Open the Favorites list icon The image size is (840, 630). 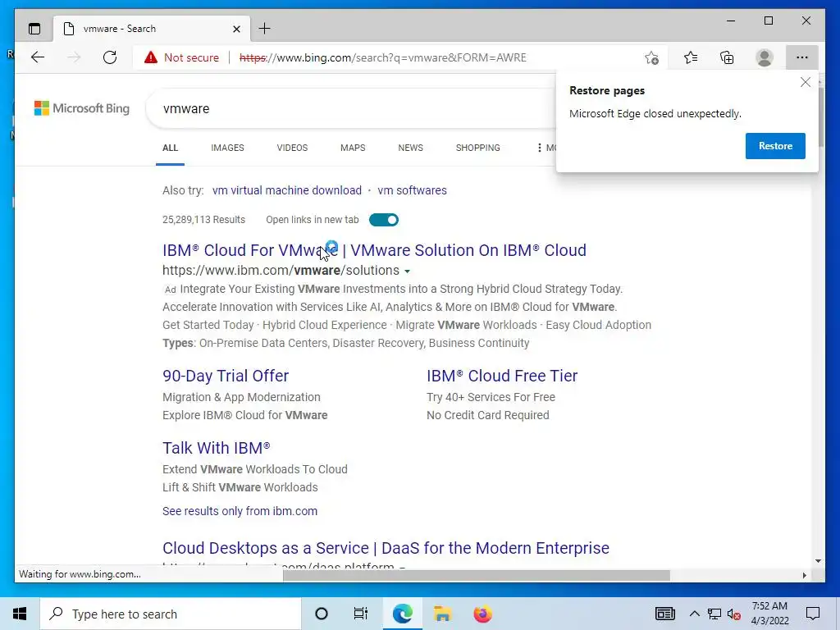[x=691, y=57]
